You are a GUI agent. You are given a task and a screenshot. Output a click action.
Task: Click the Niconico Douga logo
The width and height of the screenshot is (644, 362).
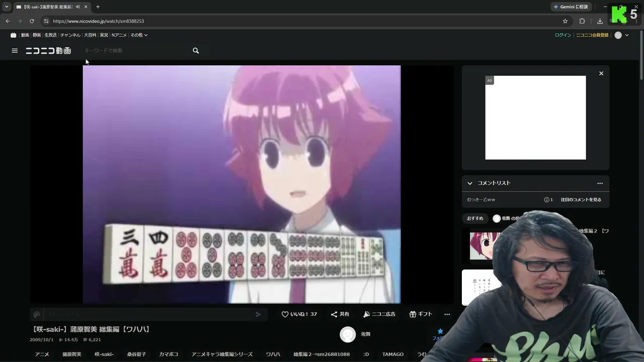click(x=48, y=51)
